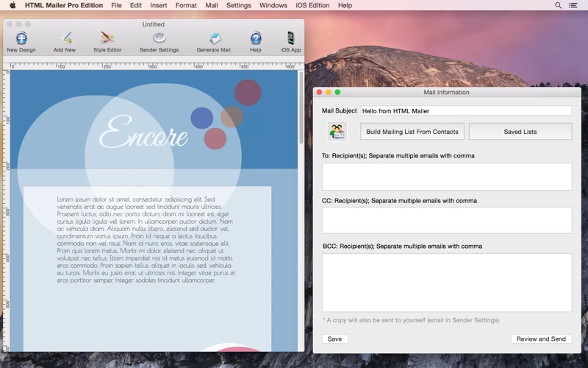The width and height of the screenshot is (588, 368).
Task: Open the Apple menu
Action: click(12, 5)
